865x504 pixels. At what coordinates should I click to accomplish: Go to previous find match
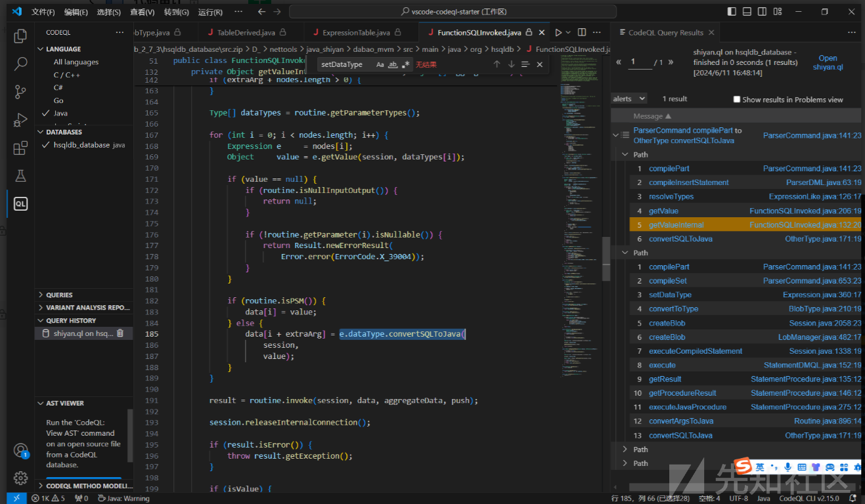(x=497, y=64)
